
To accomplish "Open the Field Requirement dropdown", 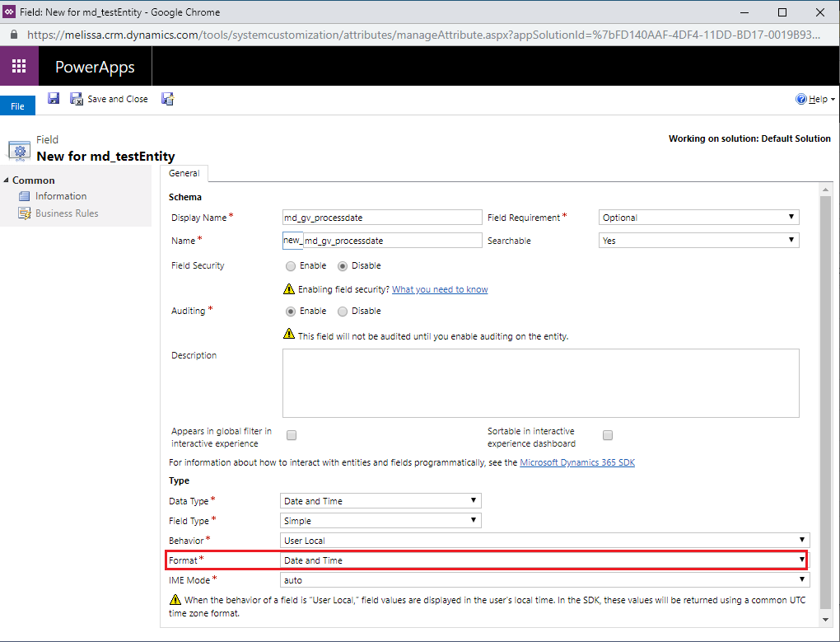I will point(698,217).
